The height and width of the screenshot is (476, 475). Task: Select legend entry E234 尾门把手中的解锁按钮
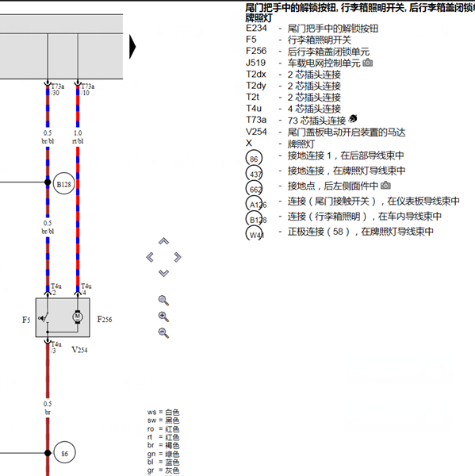click(x=312, y=29)
